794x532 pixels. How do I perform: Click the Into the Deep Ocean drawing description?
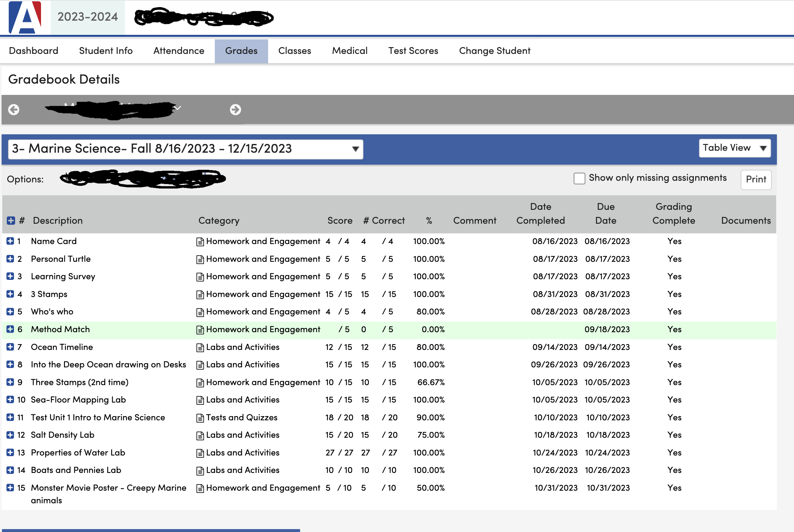click(x=108, y=364)
